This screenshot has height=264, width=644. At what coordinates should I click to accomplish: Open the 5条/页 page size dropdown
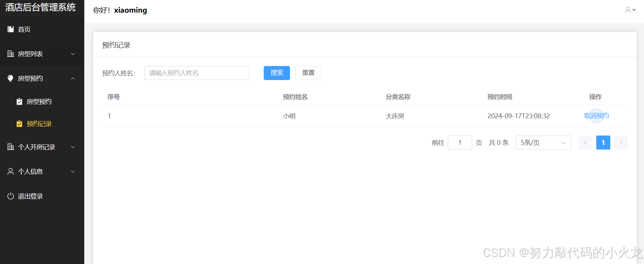coord(543,143)
